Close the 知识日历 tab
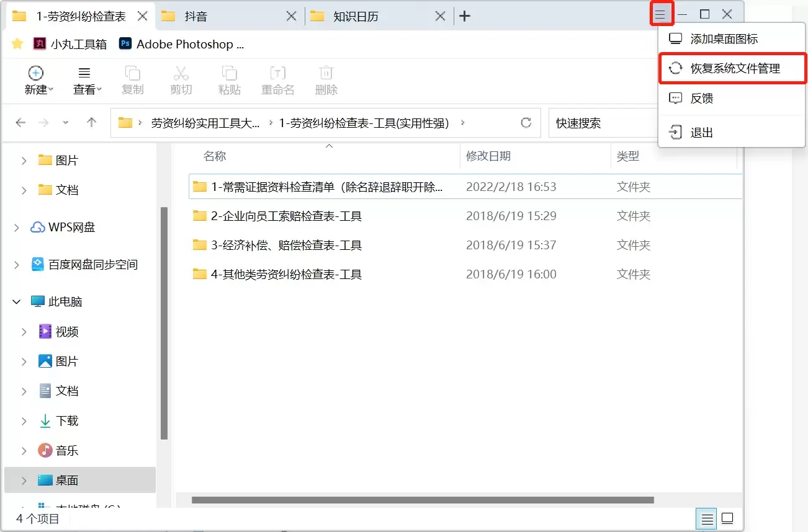Image resolution: width=808 pixels, height=532 pixels. 440,16
